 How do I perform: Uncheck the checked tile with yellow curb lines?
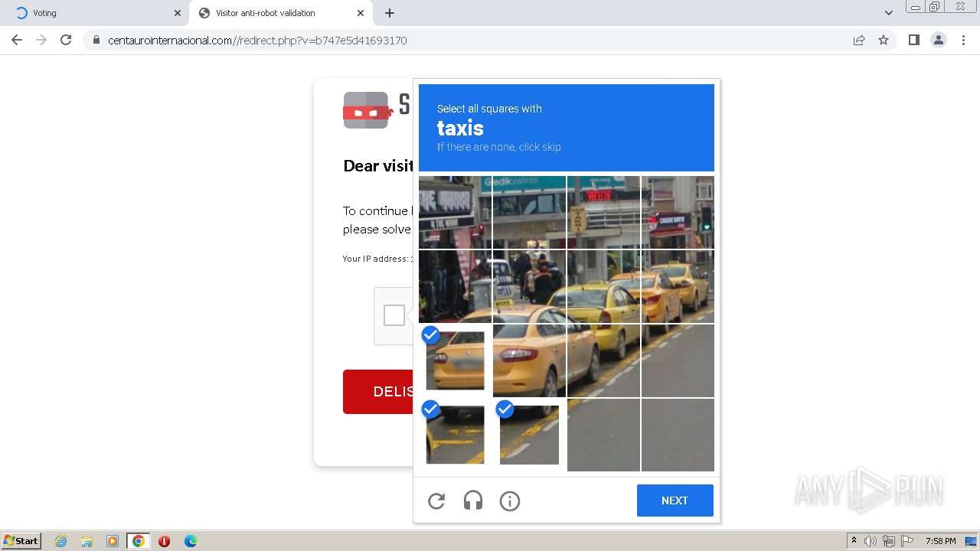point(529,435)
